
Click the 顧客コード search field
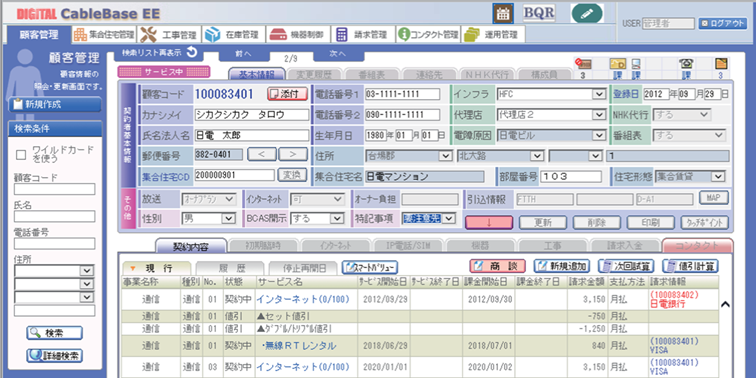pyautogui.click(x=54, y=189)
